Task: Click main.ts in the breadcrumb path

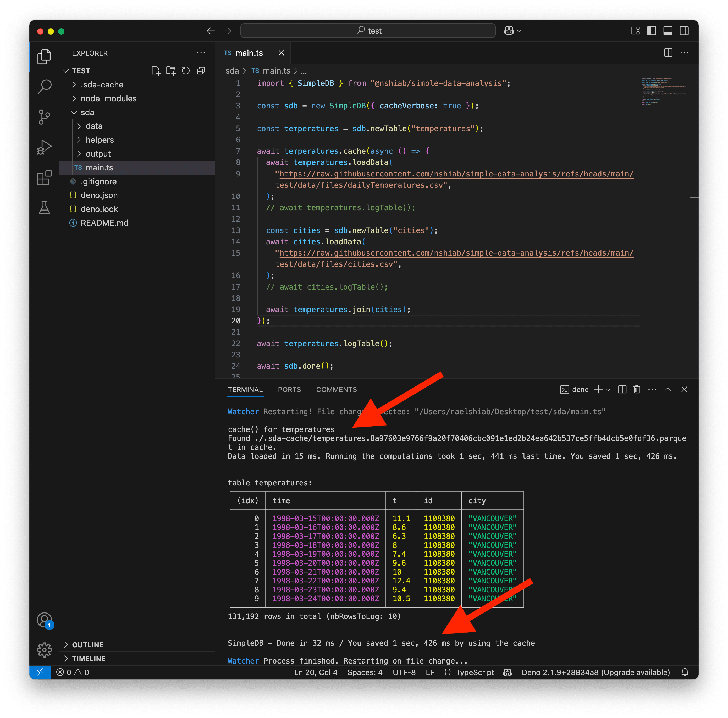Action: pyautogui.click(x=277, y=71)
